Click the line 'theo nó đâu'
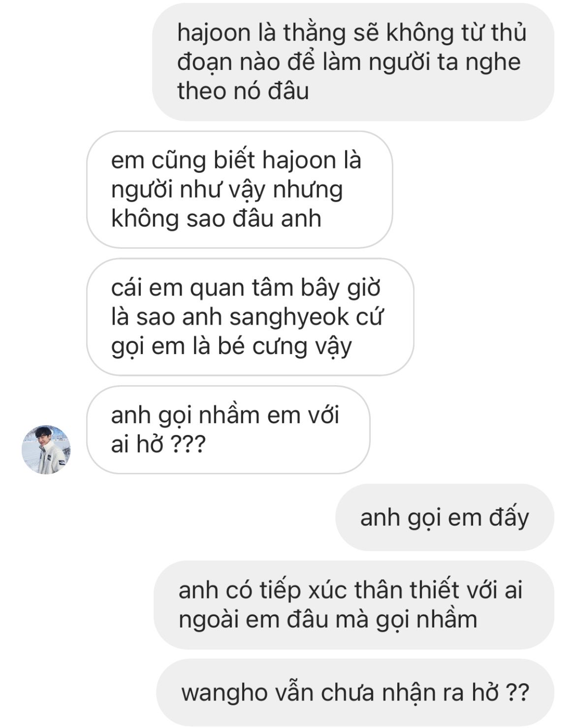The width and height of the screenshot is (576, 728). [243, 92]
